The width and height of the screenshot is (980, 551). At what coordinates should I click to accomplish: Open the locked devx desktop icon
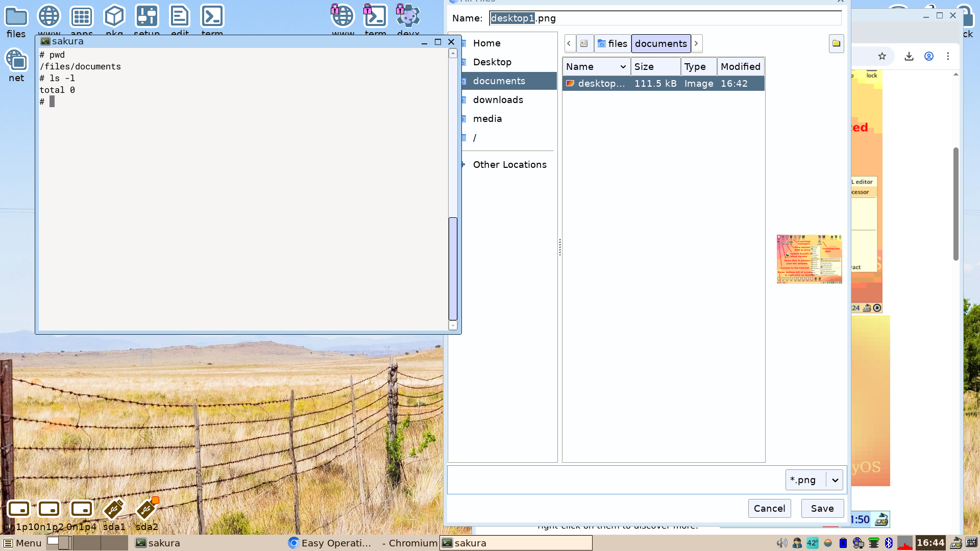(x=408, y=19)
